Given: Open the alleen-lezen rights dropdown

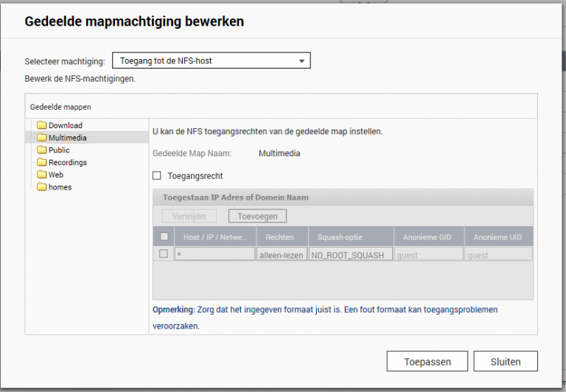Looking at the screenshot, I should [282, 254].
